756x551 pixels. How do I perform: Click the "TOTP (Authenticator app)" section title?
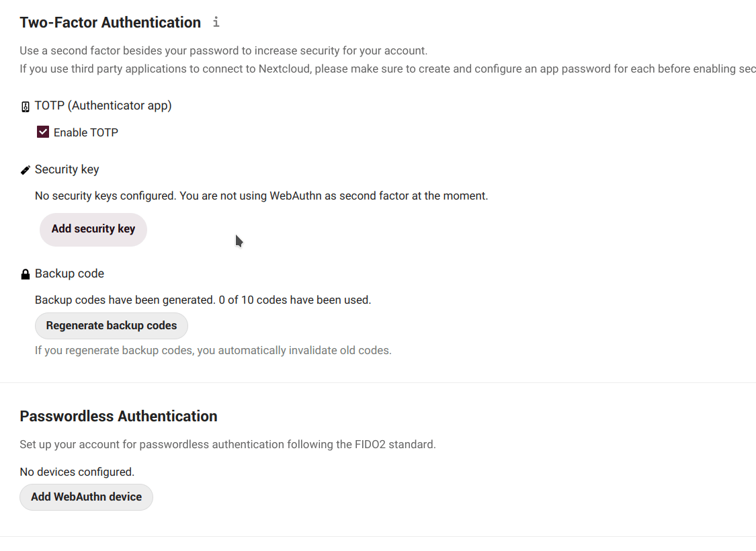pyautogui.click(x=103, y=105)
